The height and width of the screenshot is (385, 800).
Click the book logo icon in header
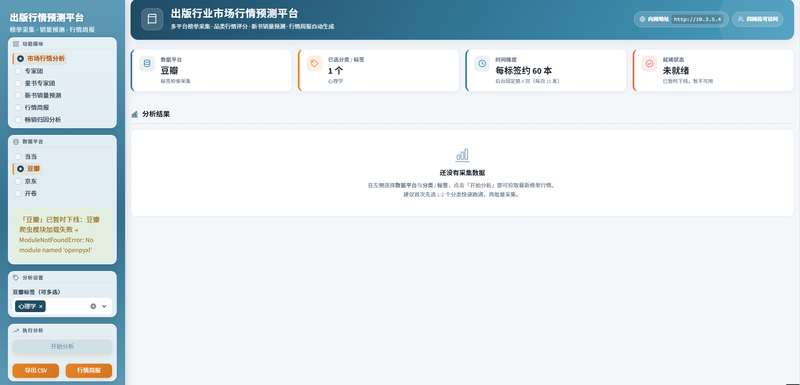click(152, 19)
